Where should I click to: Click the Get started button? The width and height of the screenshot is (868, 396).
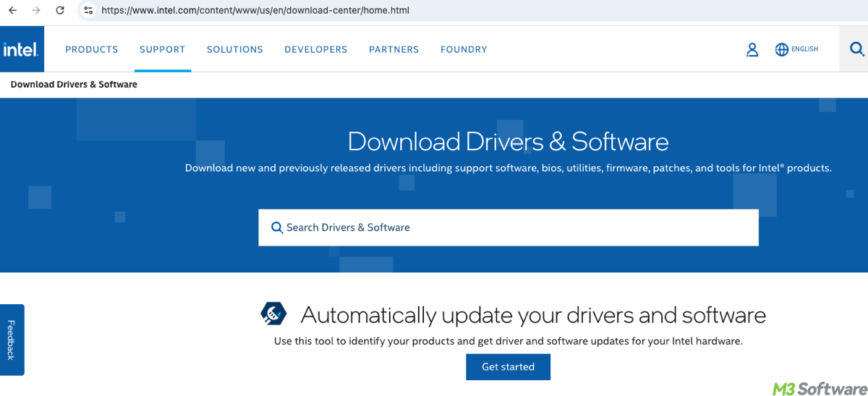[x=508, y=367]
